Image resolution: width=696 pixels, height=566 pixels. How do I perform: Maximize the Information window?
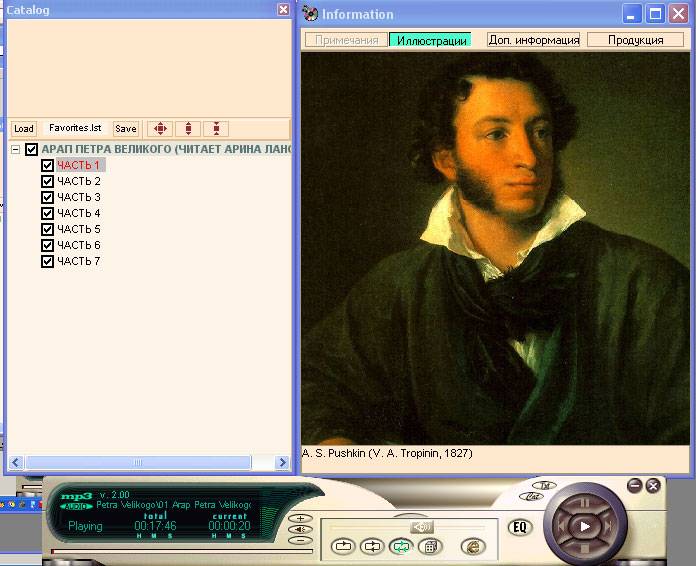tap(655, 14)
